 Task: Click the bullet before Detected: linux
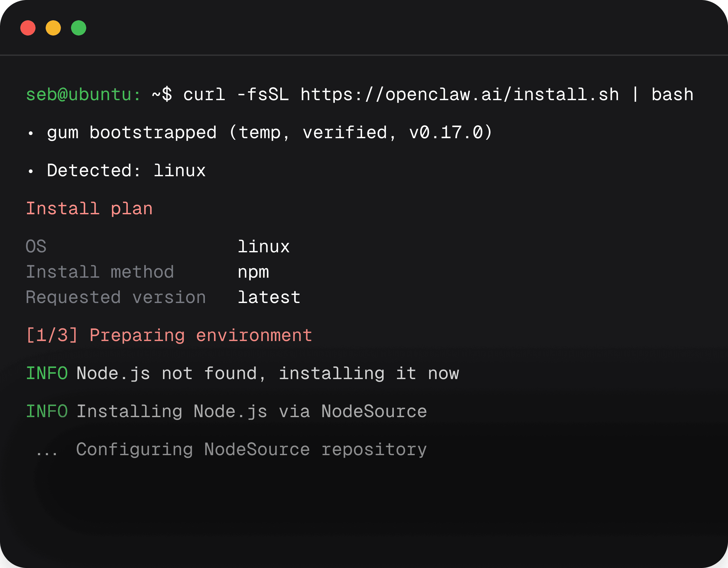point(31,171)
